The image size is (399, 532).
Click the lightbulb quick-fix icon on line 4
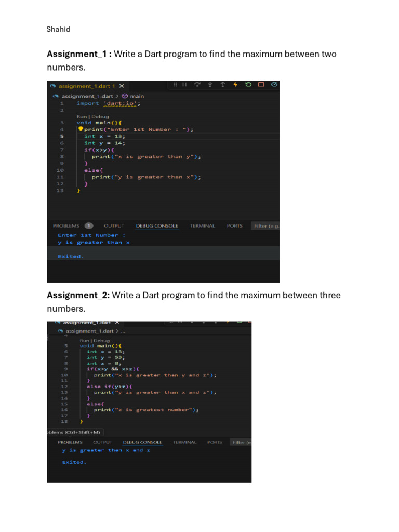click(x=81, y=129)
